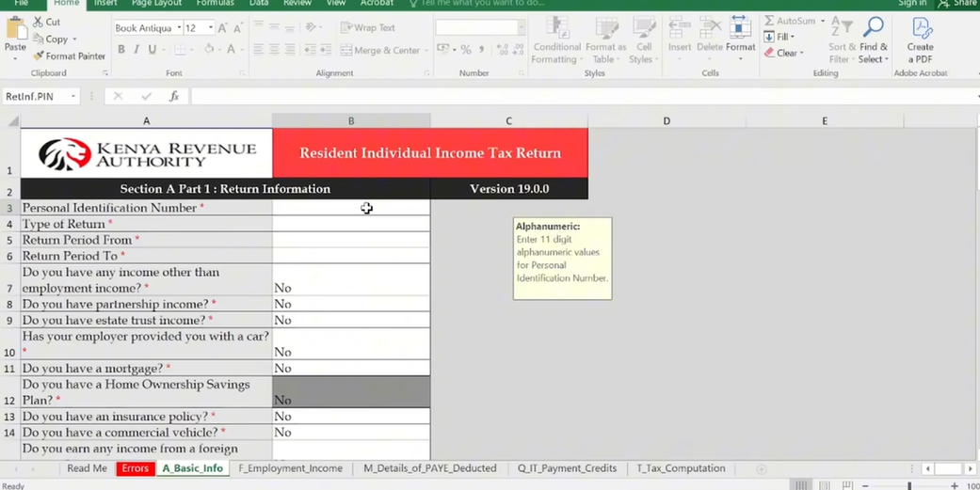Open the Book Antiqua font name dropdown
Viewport: 980px width, 490px height.
pyautogui.click(x=179, y=28)
